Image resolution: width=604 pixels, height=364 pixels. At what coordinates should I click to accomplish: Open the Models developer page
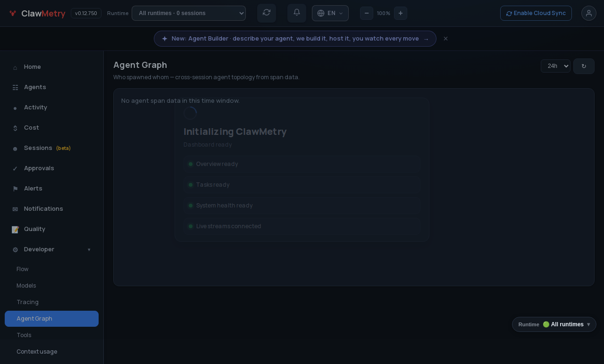[x=51, y=286]
